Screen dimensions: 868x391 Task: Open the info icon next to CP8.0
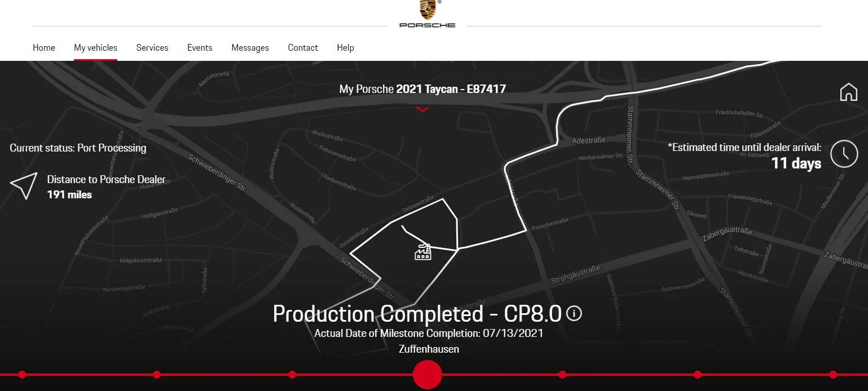574,313
